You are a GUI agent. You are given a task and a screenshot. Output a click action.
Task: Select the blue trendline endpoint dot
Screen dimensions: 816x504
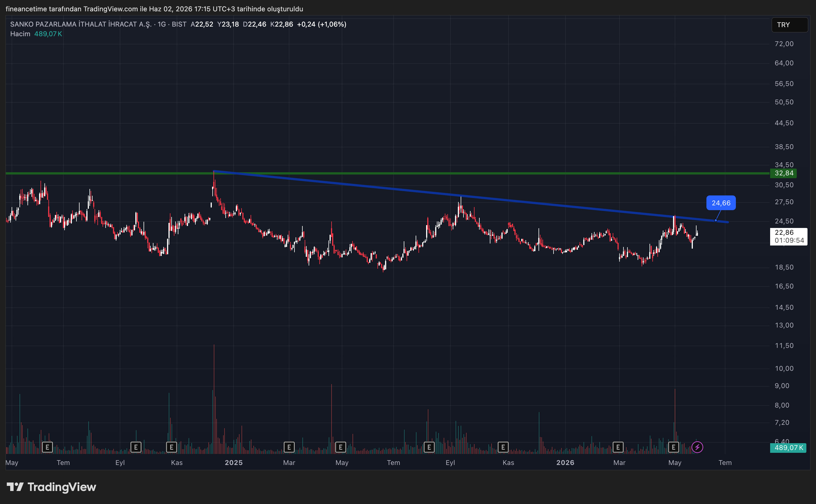715,220
